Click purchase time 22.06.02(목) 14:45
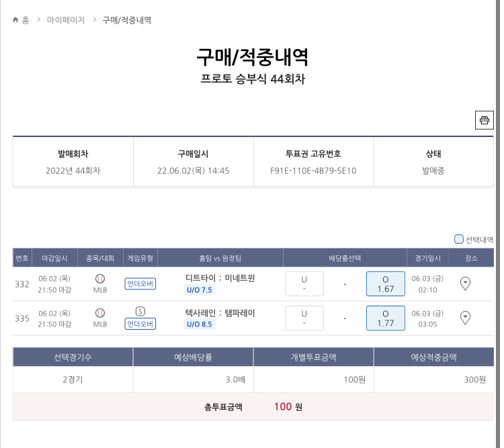This screenshot has height=448, width=504. tap(193, 171)
